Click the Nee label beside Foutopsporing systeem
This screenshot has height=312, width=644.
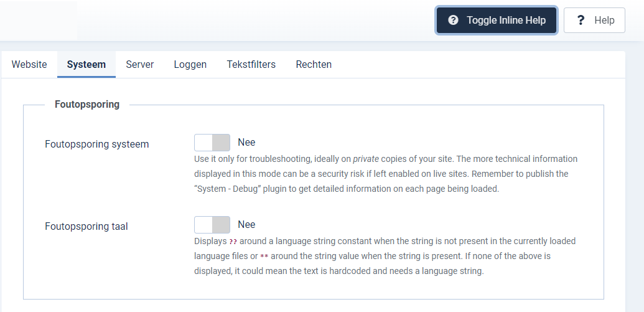tap(246, 143)
